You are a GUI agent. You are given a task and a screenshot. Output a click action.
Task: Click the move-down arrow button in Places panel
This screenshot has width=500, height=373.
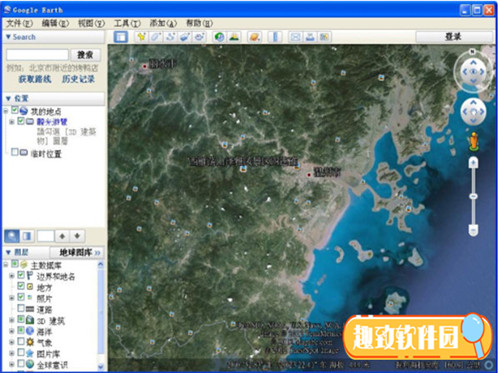point(77,236)
